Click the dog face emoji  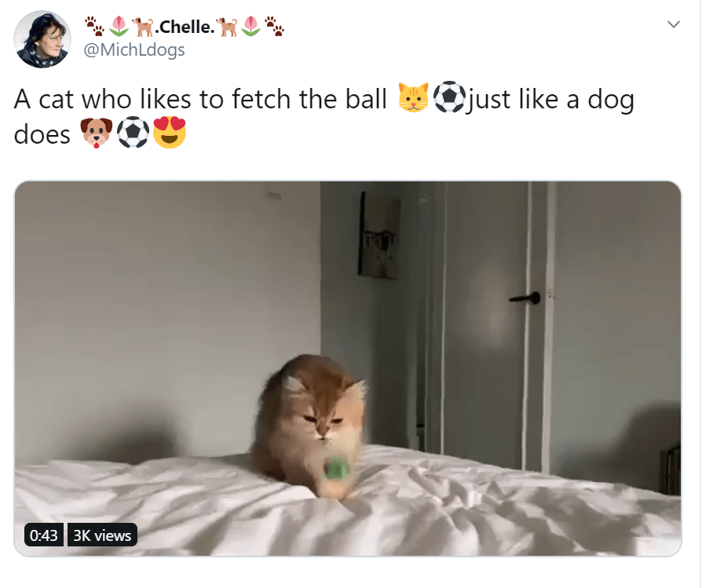97,133
